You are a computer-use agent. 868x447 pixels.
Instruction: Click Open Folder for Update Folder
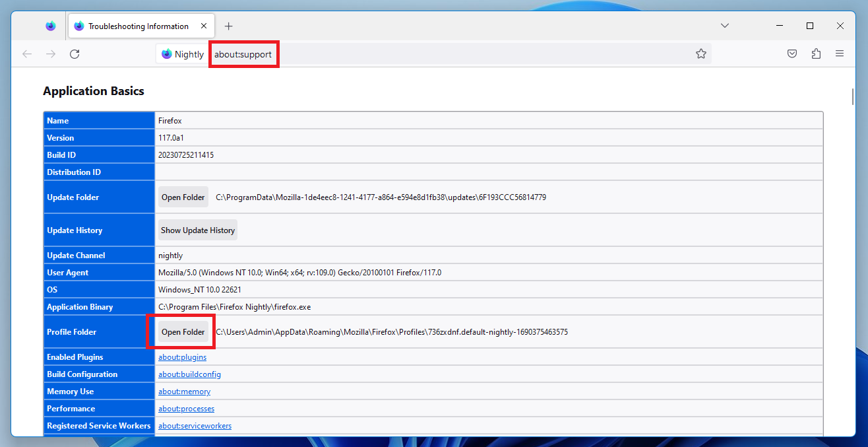(183, 197)
